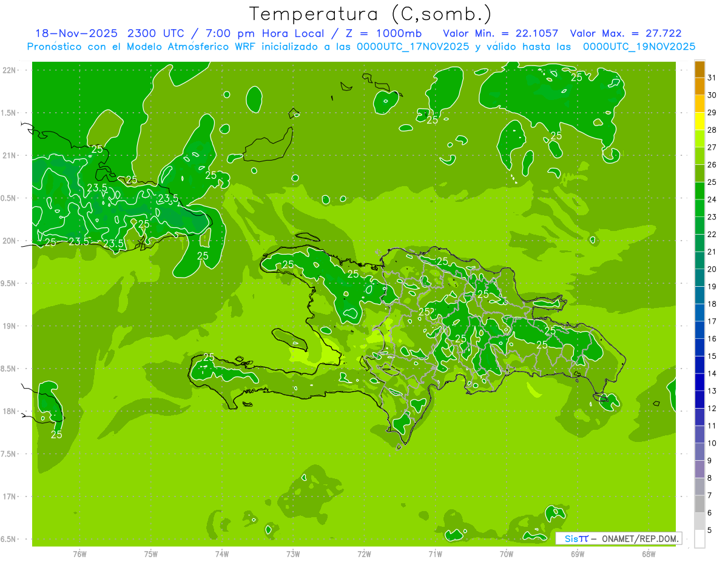Click the "28" color scale label
The height and width of the screenshot is (562, 728).
[712, 130]
